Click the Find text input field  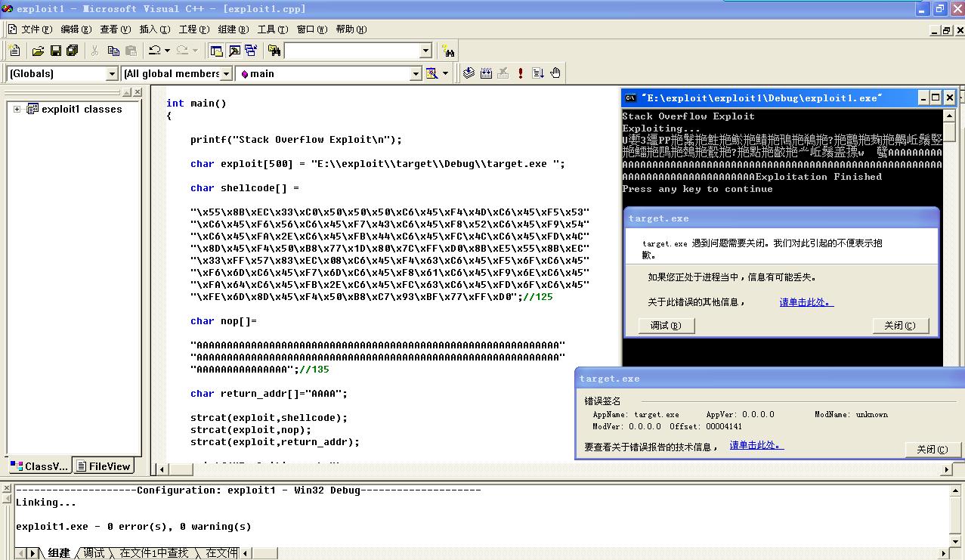tap(351, 51)
